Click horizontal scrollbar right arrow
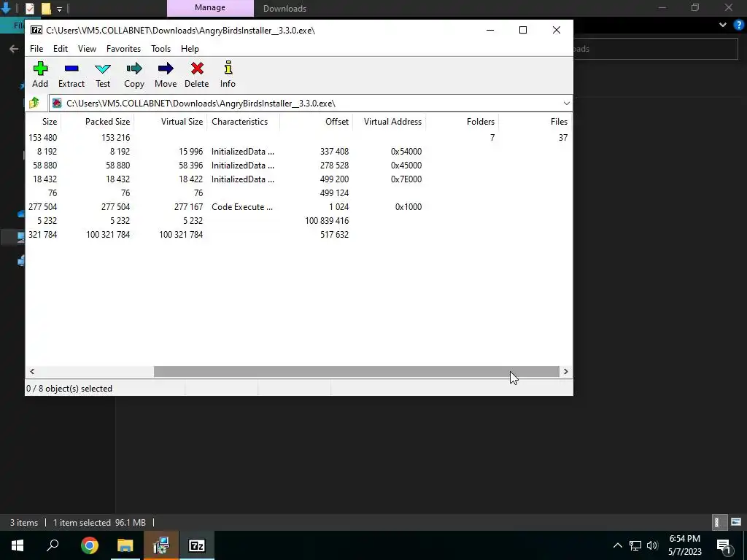 pos(565,371)
